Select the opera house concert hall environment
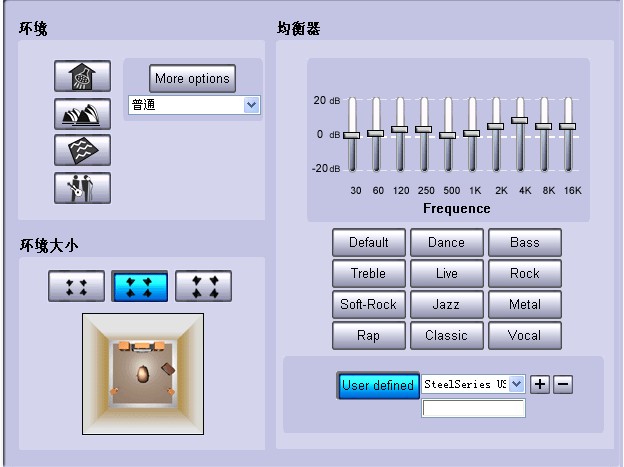Image resolution: width=624 pixels, height=467 pixels. tap(82, 114)
